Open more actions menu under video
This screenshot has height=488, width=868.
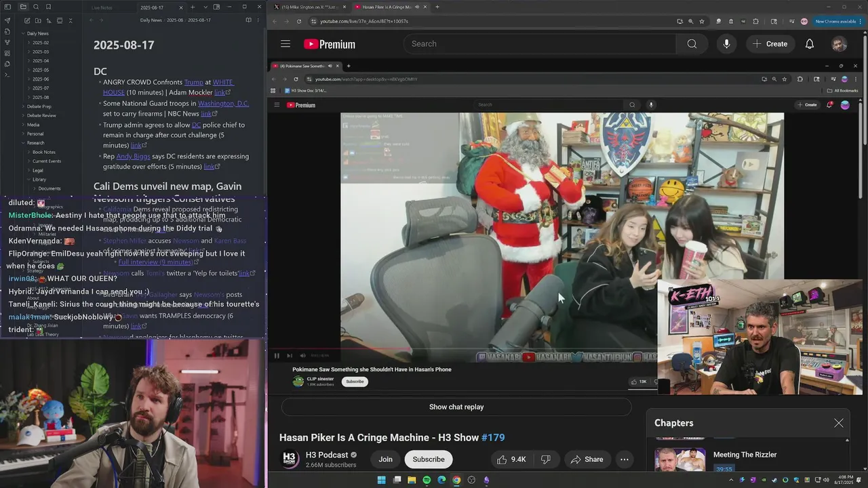coord(625,460)
